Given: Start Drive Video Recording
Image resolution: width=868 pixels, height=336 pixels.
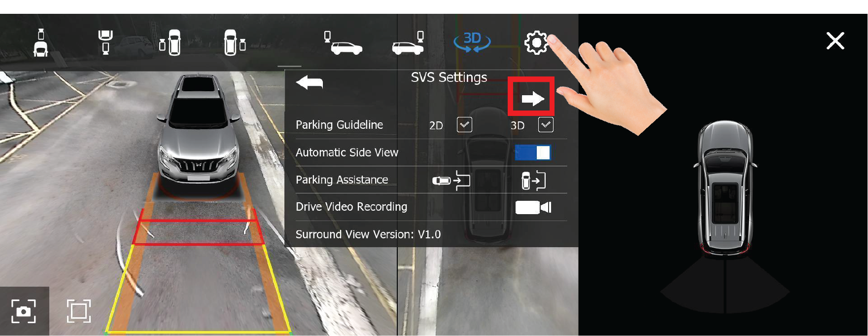Looking at the screenshot, I should [533, 207].
